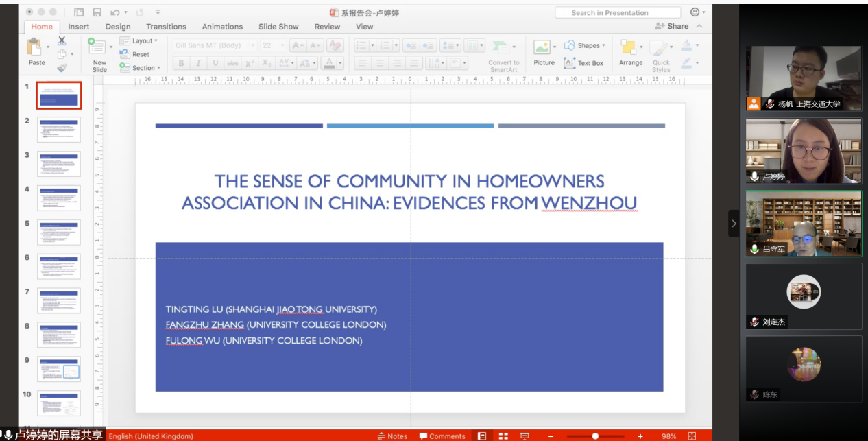868x441 pixels.
Task: Click the Cut scissors icon
Action: [62, 41]
